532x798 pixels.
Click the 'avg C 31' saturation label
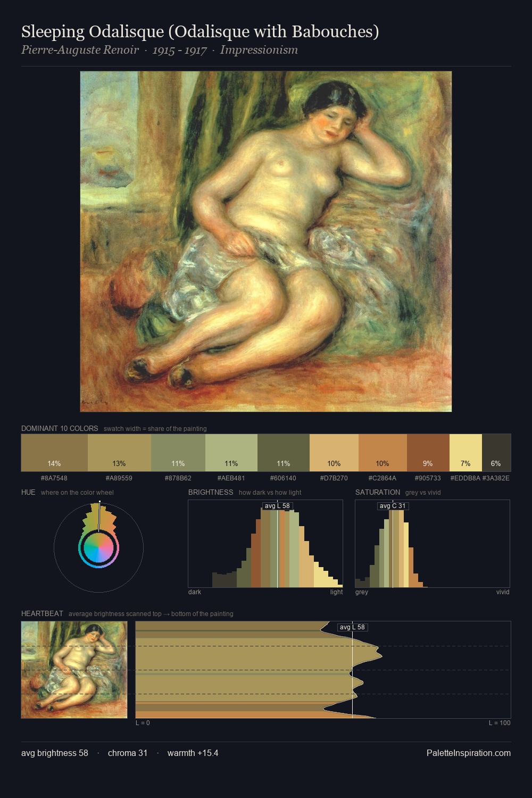point(393,506)
